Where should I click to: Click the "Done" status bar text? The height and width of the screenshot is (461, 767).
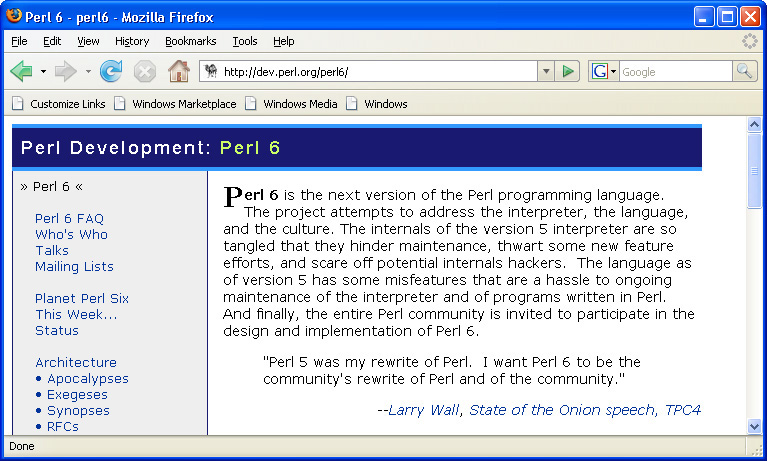(x=22, y=446)
